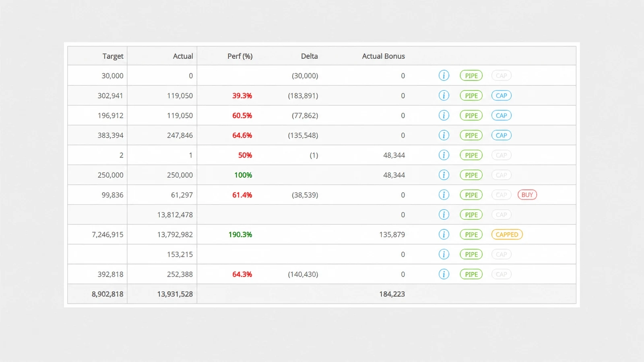Click the 64.3% performance value

tap(242, 274)
